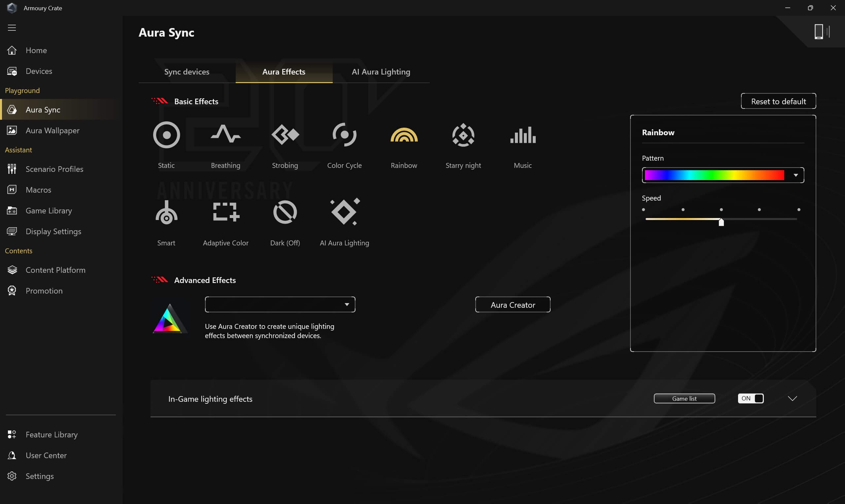Click the Feature Library sidebar icon
Screen dimensions: 845x504
tap(12, 434)
